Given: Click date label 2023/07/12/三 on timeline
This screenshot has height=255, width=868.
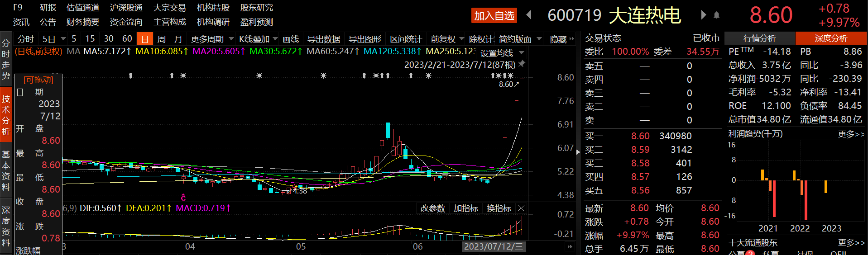Looking at the screenshot, I should 494,246.
